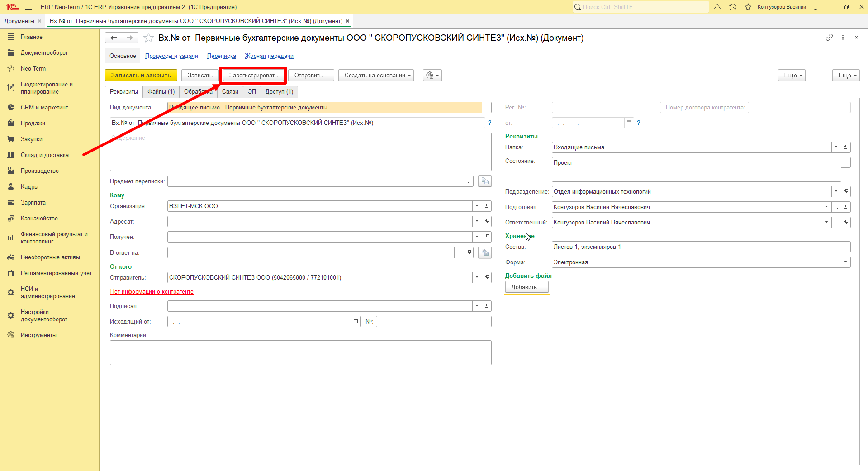Screen dimensions: 868x471
Task: Click ellipsis button for Вид документа
Action: tap(487, 107)
